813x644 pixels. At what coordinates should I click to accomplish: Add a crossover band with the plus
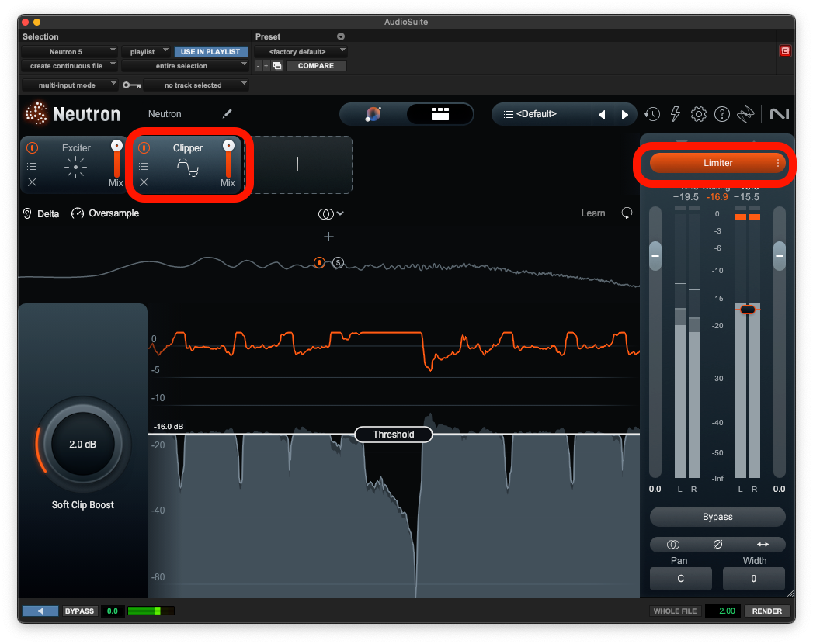328,237
